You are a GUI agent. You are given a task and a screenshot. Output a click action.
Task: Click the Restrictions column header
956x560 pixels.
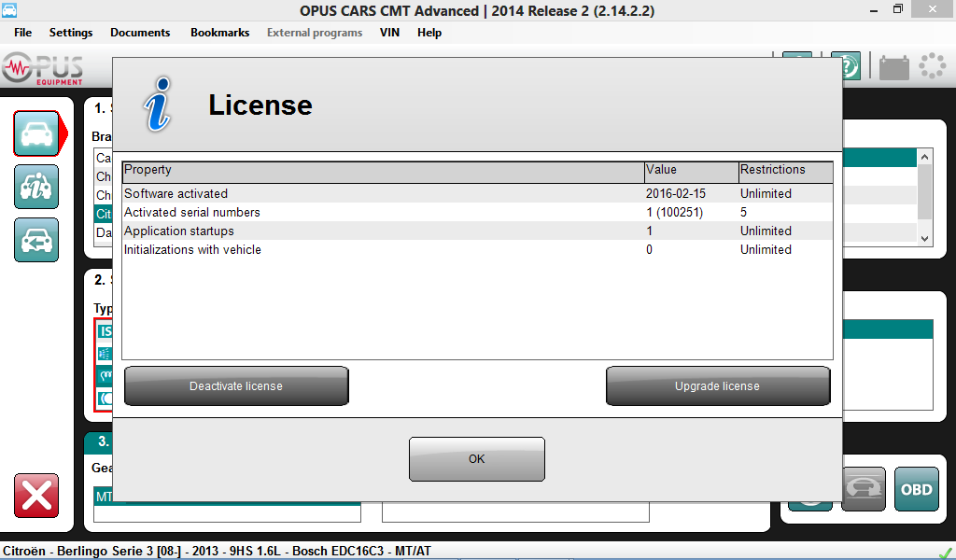(x=785, y=173)
